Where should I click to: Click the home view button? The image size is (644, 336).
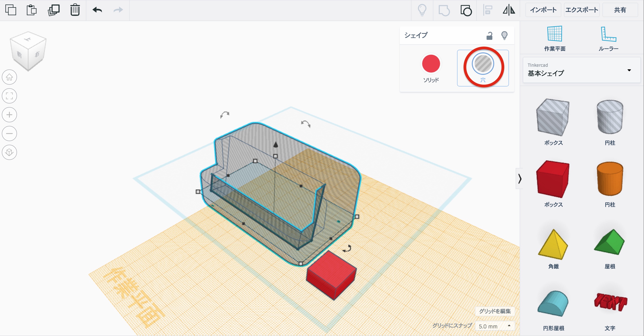[x=9, y=77]
